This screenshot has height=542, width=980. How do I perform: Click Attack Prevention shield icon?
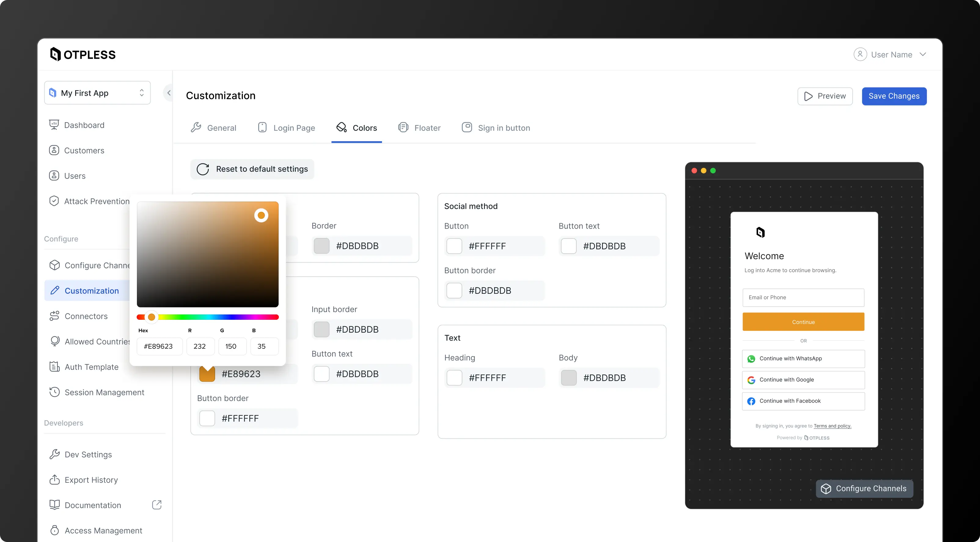click(54, 201)
